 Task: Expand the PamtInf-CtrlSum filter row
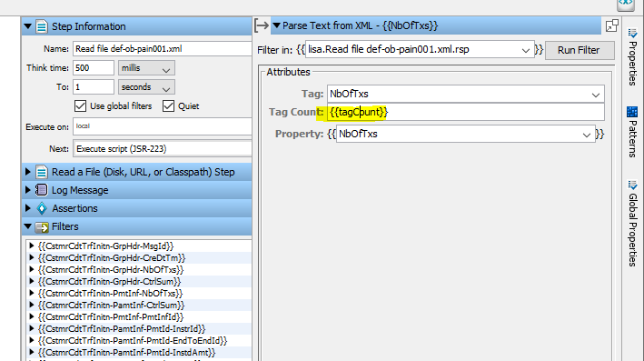pyautogui.click(x=31, y=306)
